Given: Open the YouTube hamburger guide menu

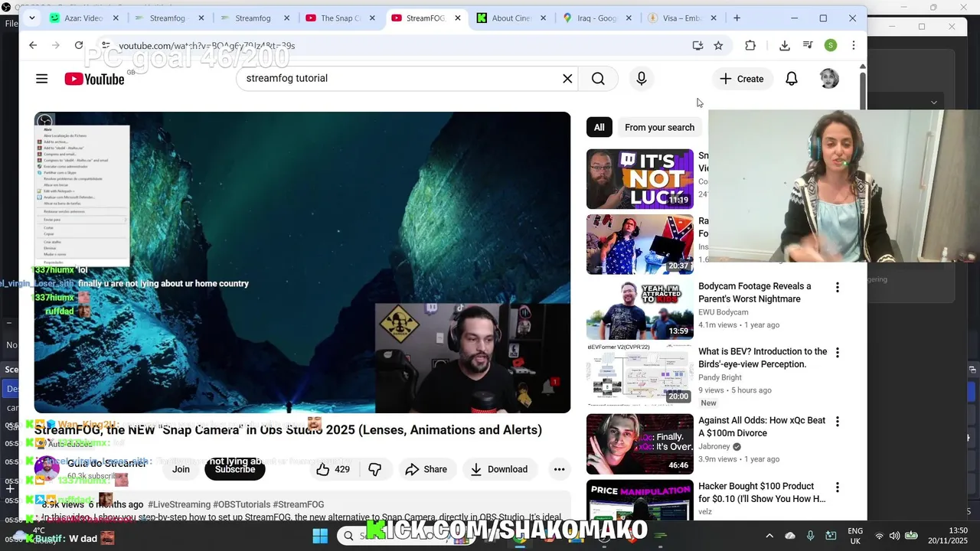Looking at the screenshot, I should pos(42,79).
